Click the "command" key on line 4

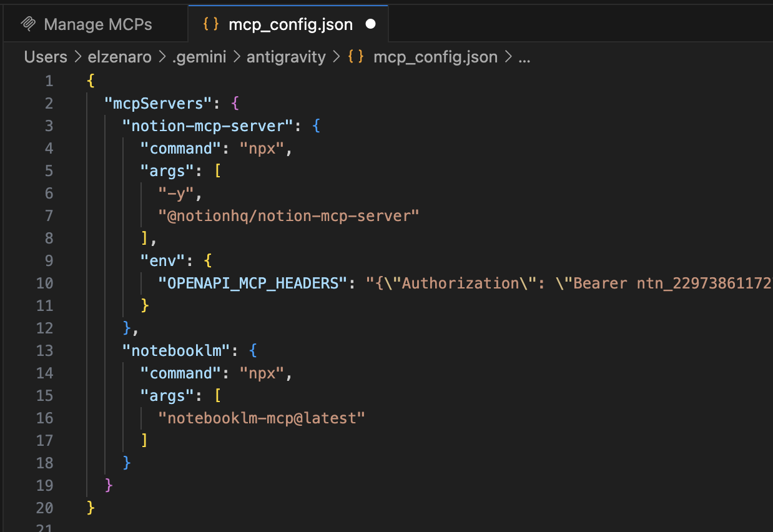[181, 149]
